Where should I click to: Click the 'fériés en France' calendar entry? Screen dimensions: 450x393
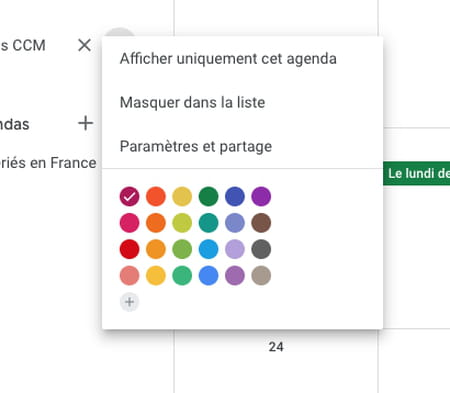click(x=48, y=163)
